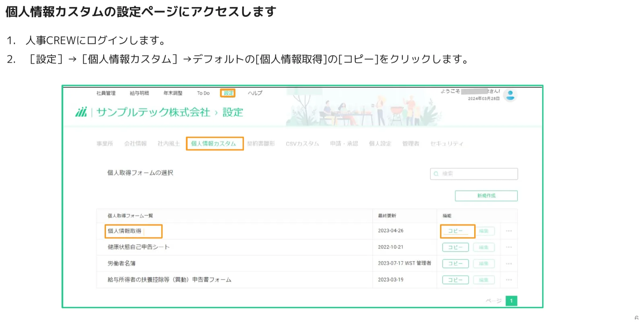Select 給与所得者の扶養控除等（異動）申告書フォーム row
Viewport: 644px width, 325px height.
point(169,280)
